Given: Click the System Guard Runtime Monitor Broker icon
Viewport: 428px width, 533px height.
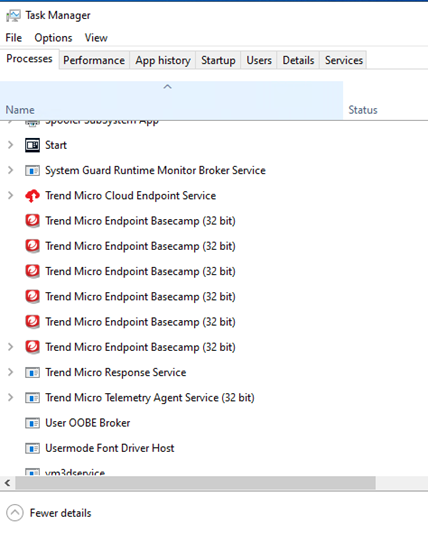Looking at the screenshot, I should tap(32, 170).
